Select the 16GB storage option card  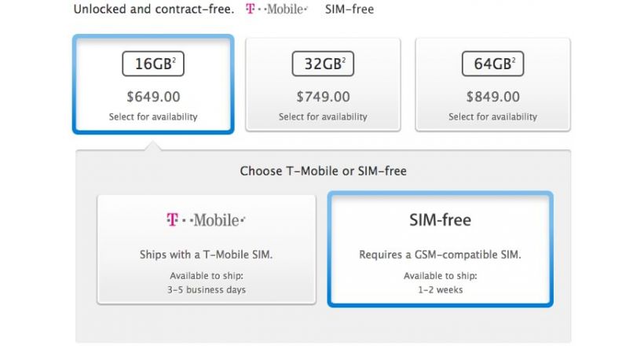(x=153, y=84)
